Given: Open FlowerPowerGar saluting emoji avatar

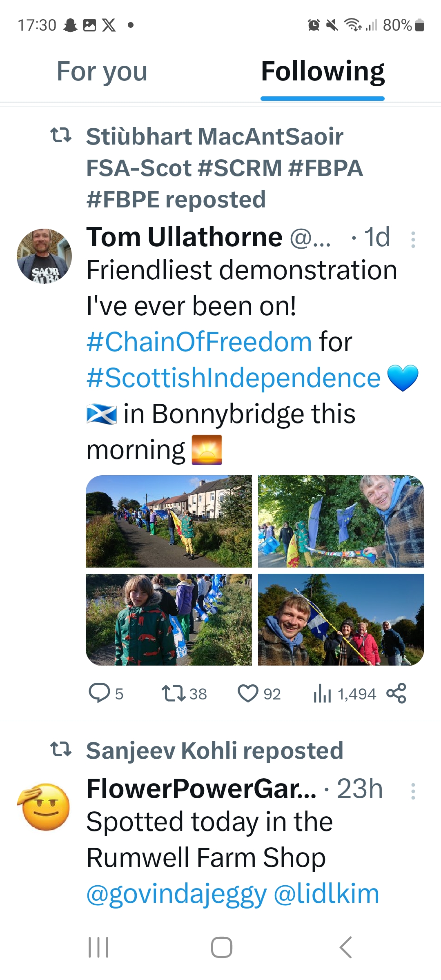Looking at the screenshot, I should (x=44, y=807).
